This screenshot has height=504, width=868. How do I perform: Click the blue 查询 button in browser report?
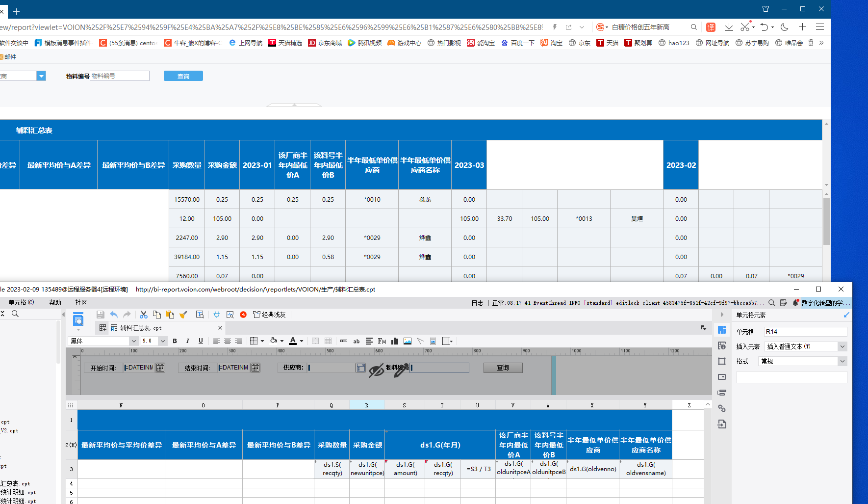183,76
